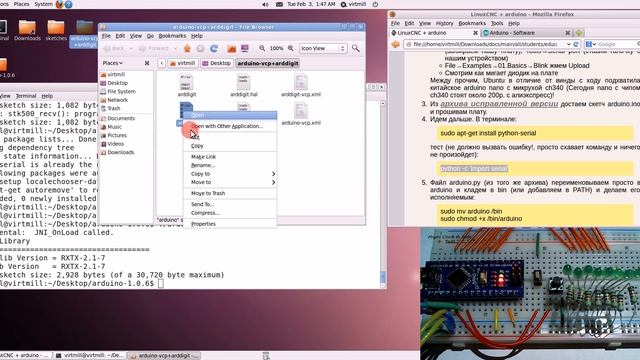This screenshot has width=640, height=360.
Task: Click Firefox back arrow button
Action: tap(395, 44)
